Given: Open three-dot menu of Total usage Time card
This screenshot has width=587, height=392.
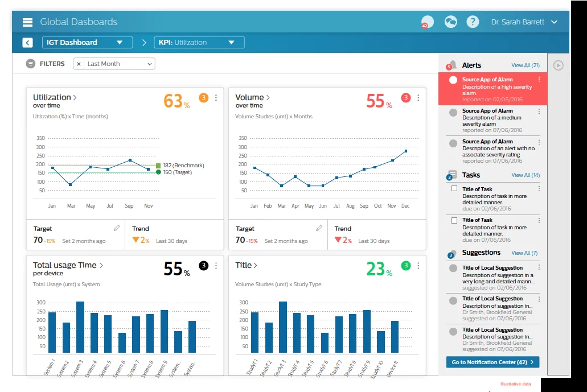Looking at the screenshot, I should 216,266.
